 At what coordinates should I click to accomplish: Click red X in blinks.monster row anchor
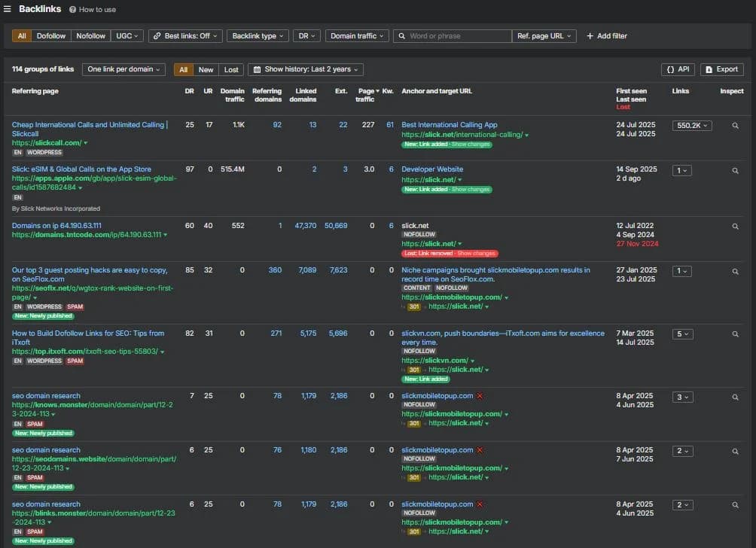pos(480,504)
